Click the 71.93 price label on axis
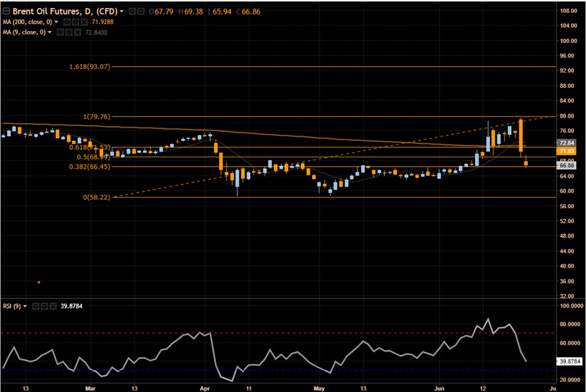The width and height of the screenshot is (586, 392). point(565,152)
